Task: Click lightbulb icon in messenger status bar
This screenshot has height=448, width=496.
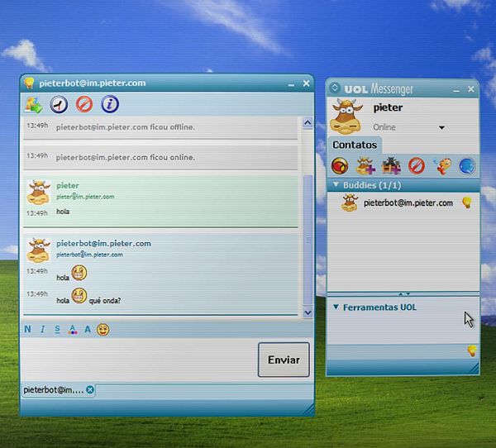Action: click(472, 350)
